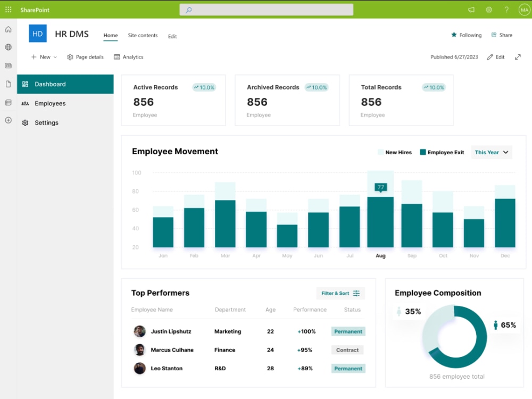This screenshot has height=399, width=532.
Task: Open the This Year period dropdown
Action: point(492,152)
